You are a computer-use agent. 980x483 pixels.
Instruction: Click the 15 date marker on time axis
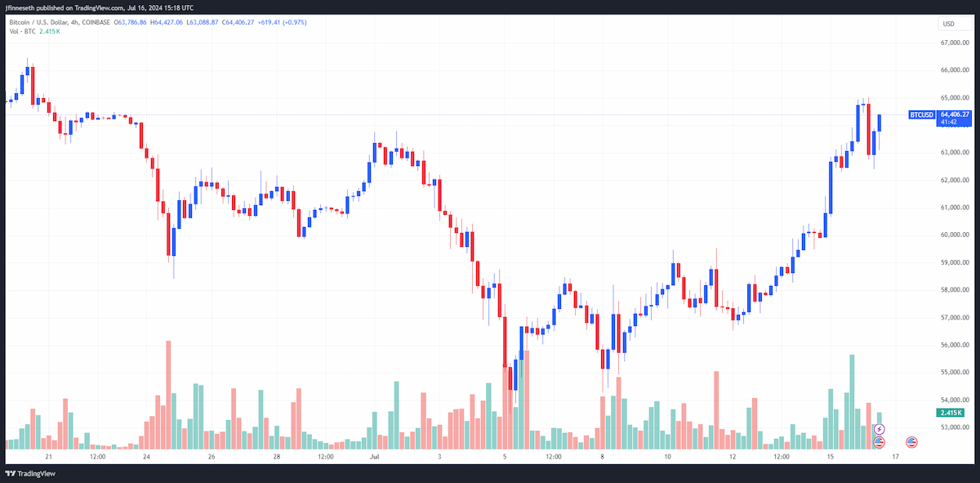click(x=830, y=457)
